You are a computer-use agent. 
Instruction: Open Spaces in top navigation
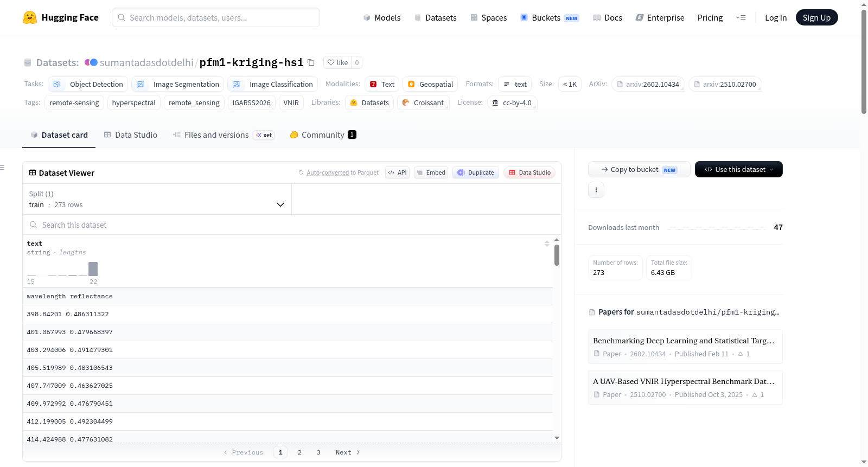(x=488, y=17)
